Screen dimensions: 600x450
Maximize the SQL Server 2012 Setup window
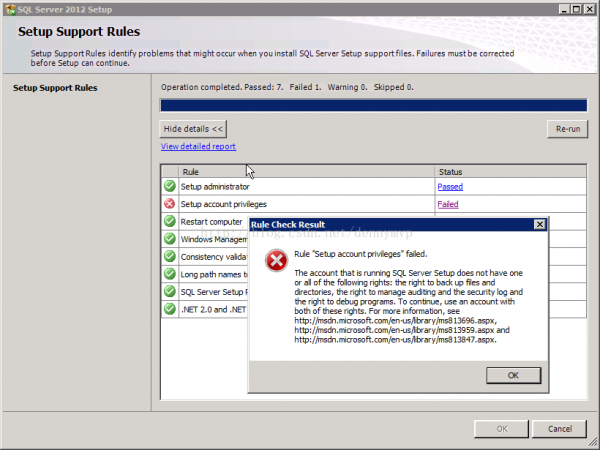click(x=576, y=9)
